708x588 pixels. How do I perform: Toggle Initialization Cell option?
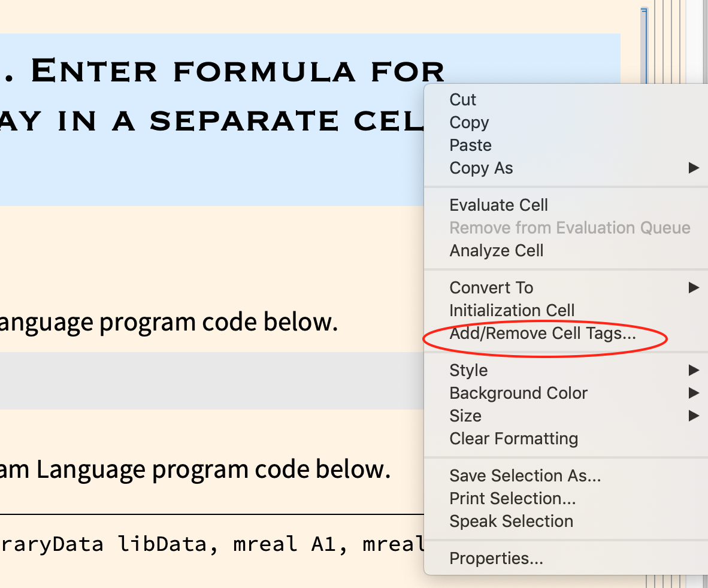(x=512, y=310)
